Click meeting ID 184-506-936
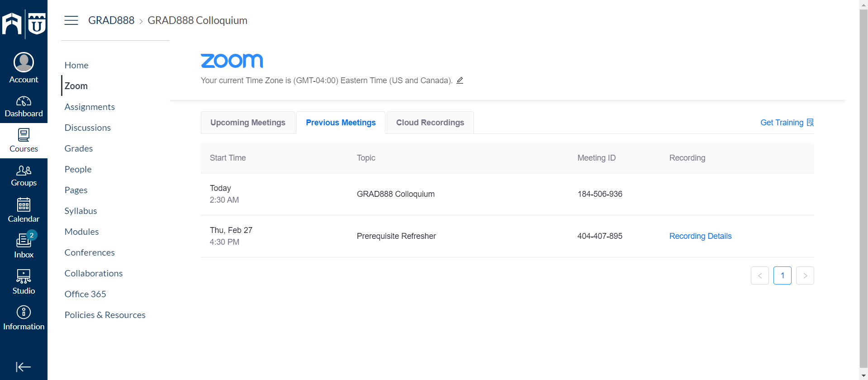The image size is (868, 380). [600, 194]
